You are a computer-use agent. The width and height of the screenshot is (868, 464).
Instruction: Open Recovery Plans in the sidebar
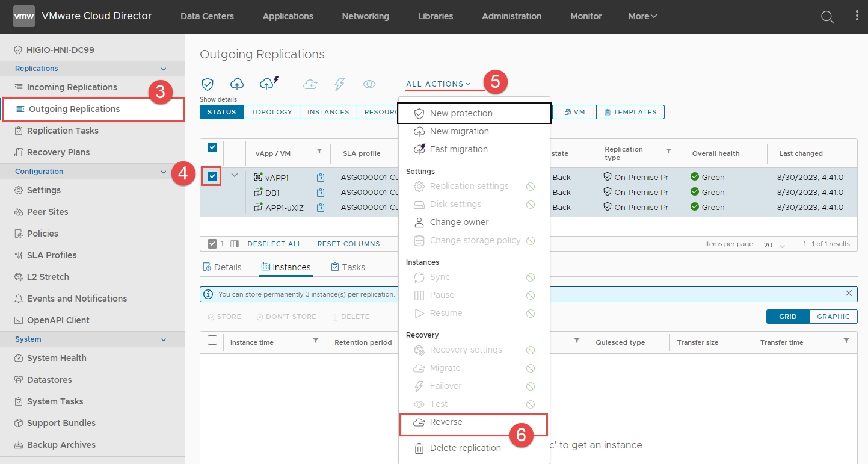click(x=58, y=152)
